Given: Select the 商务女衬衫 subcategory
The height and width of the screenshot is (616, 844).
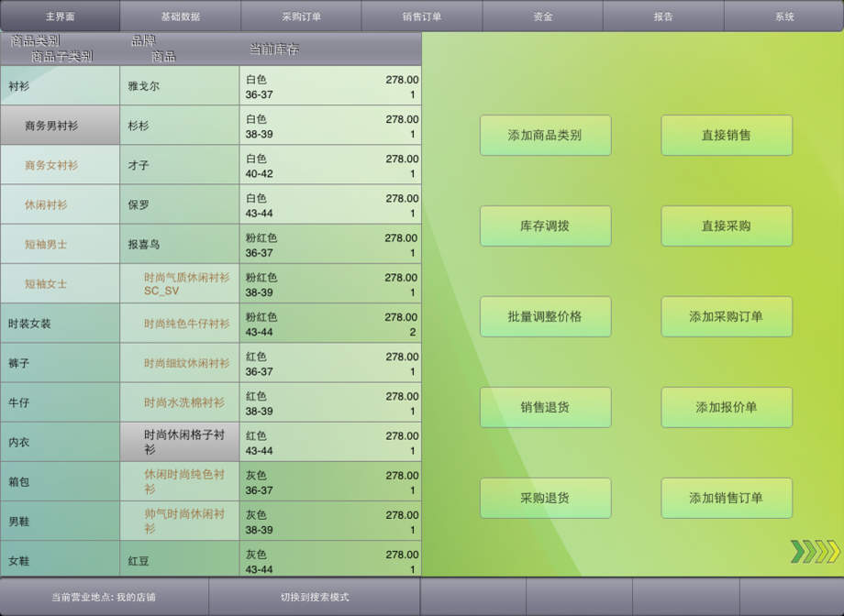Looking at the screenshot, I should (x=60, y=165).
